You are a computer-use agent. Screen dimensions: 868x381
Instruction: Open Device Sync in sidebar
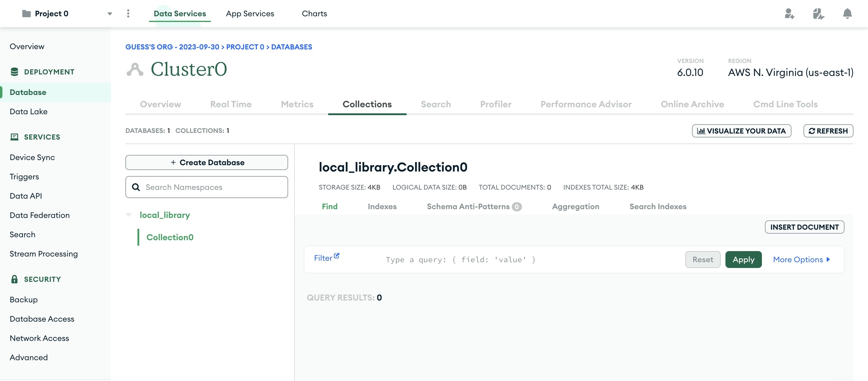(32, 157)
